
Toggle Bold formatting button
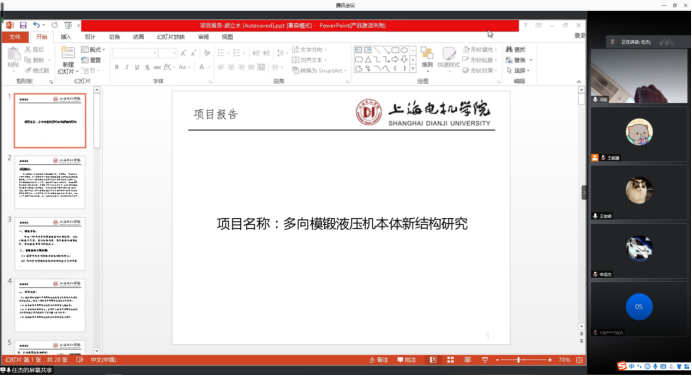click(117, 67)
